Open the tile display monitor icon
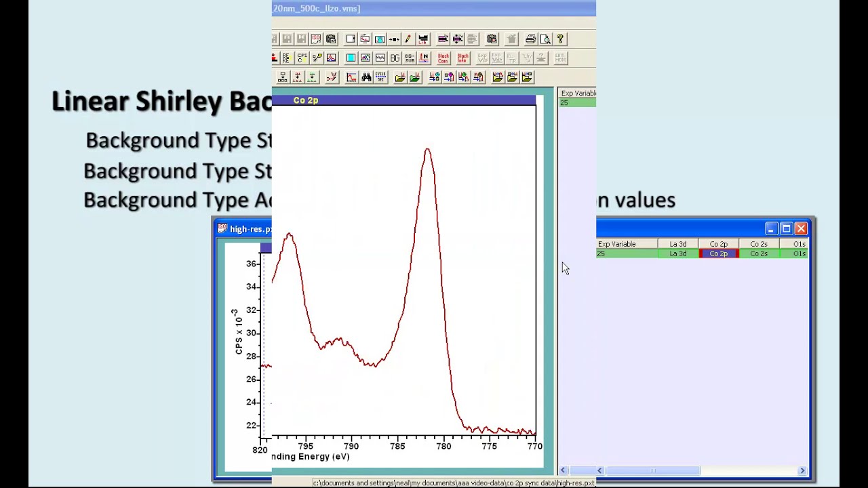The height and width of the screenshot is (488, 868). [365, 39]
